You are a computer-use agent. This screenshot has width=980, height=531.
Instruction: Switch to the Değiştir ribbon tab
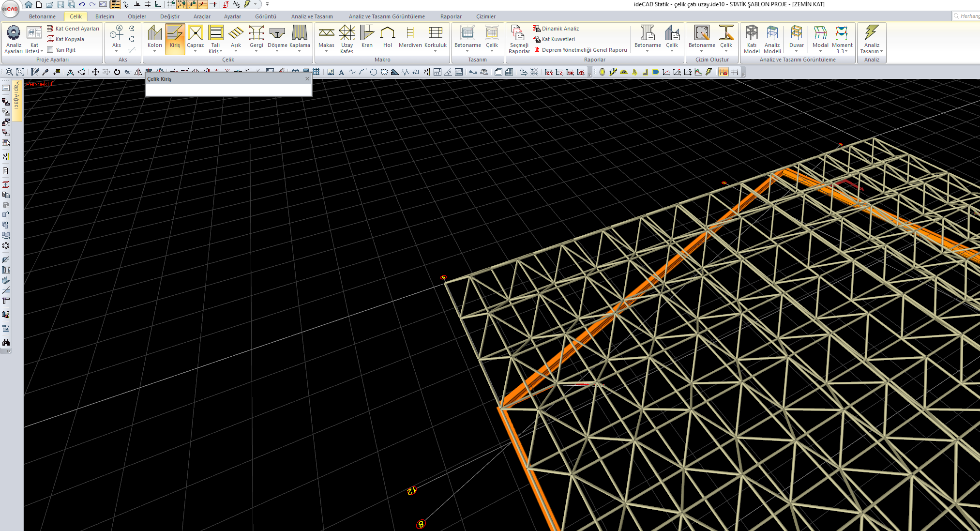(170, 16)
